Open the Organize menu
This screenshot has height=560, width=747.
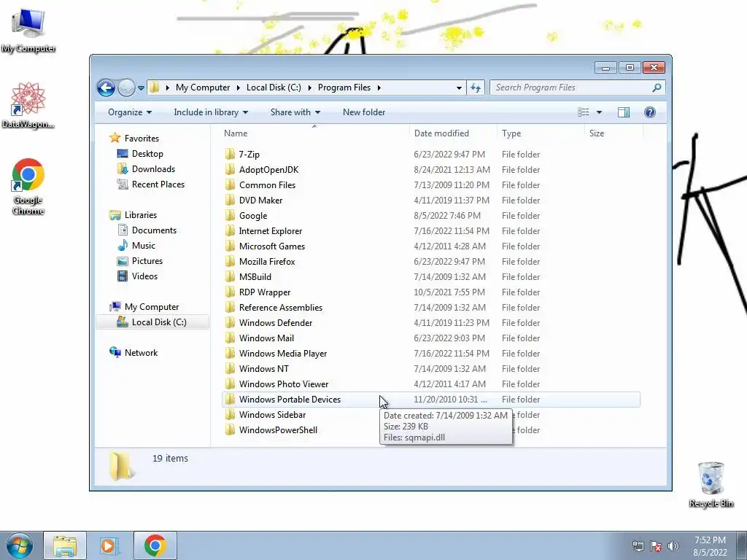tap(130, 112)
